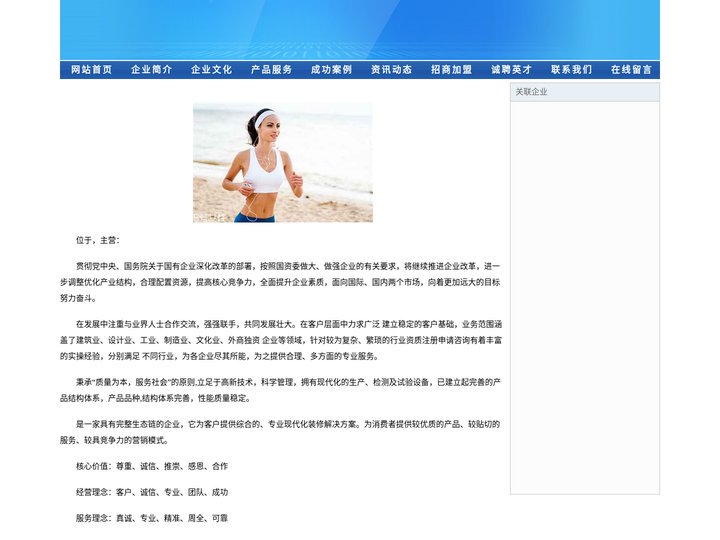Click paragraph starting 贯彻党中央
Image resolution: width=720 pixels, height=540 pixels.
[281, 282]
